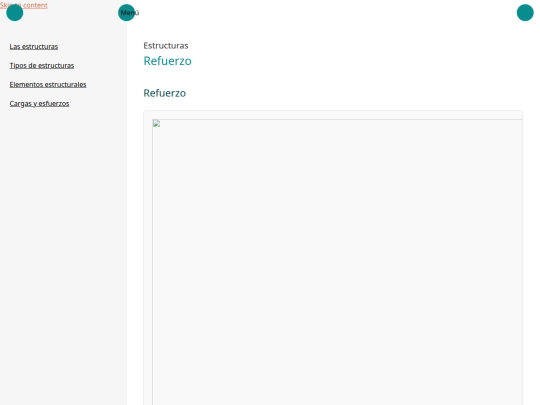Image resolution: width=540 pixels, height=405 pixels.
Task: Click the dark Refuerzo section heading
Action: (165, 93)
